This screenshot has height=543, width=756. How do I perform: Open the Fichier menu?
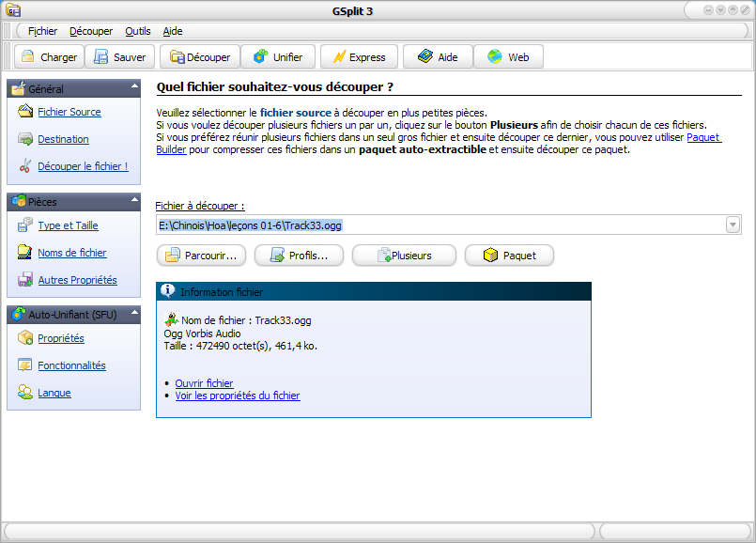(42, 31)
